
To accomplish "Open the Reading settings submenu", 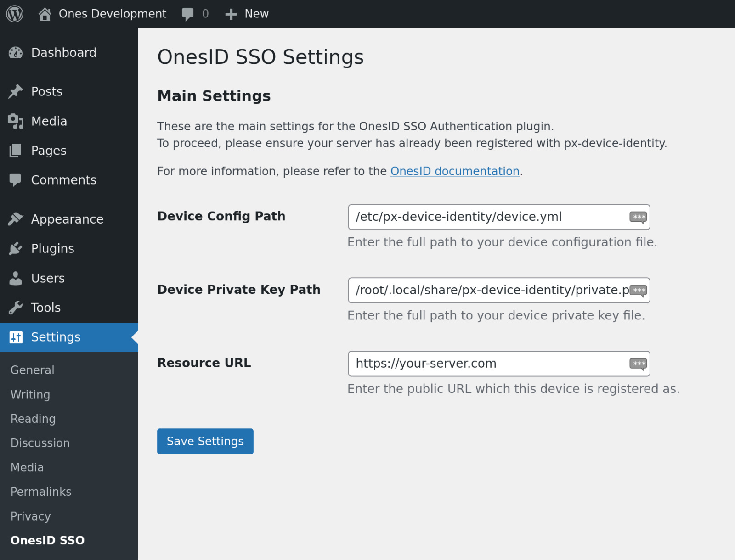I will 33,419.
